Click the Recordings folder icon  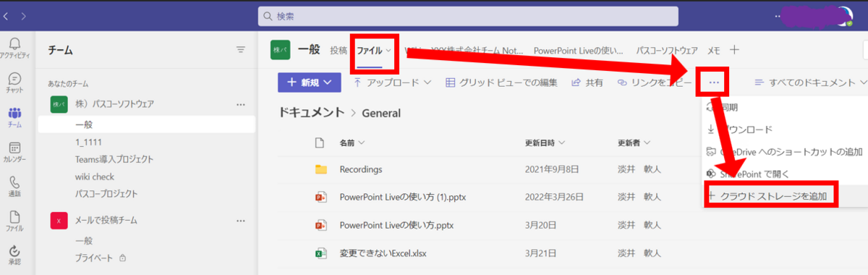point(321,169)
